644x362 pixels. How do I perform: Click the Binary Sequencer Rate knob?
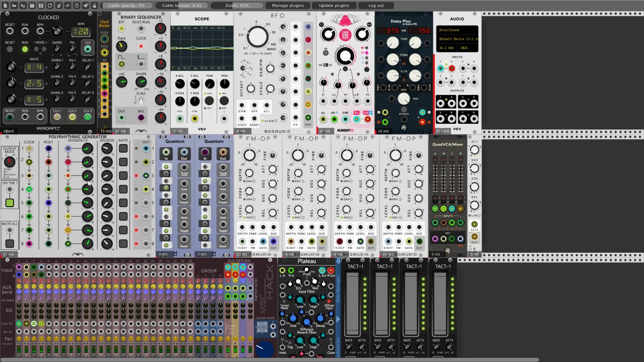(121, 46)
